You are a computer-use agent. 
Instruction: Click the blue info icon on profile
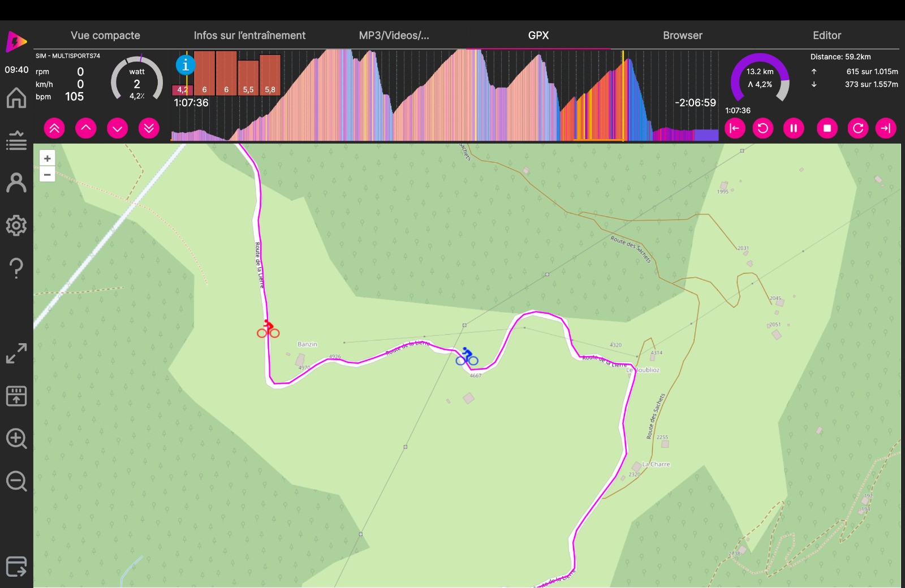point(185,66)
